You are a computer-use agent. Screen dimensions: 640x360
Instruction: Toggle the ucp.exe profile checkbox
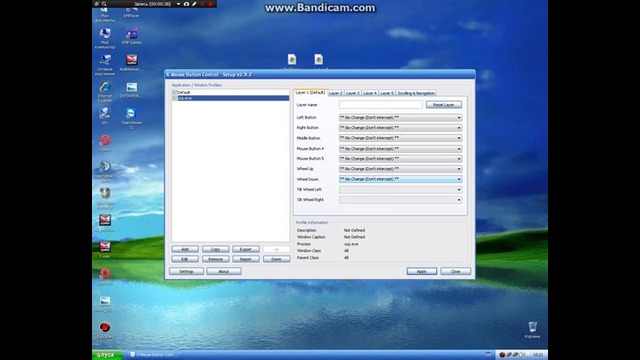[x=175, y=98]
